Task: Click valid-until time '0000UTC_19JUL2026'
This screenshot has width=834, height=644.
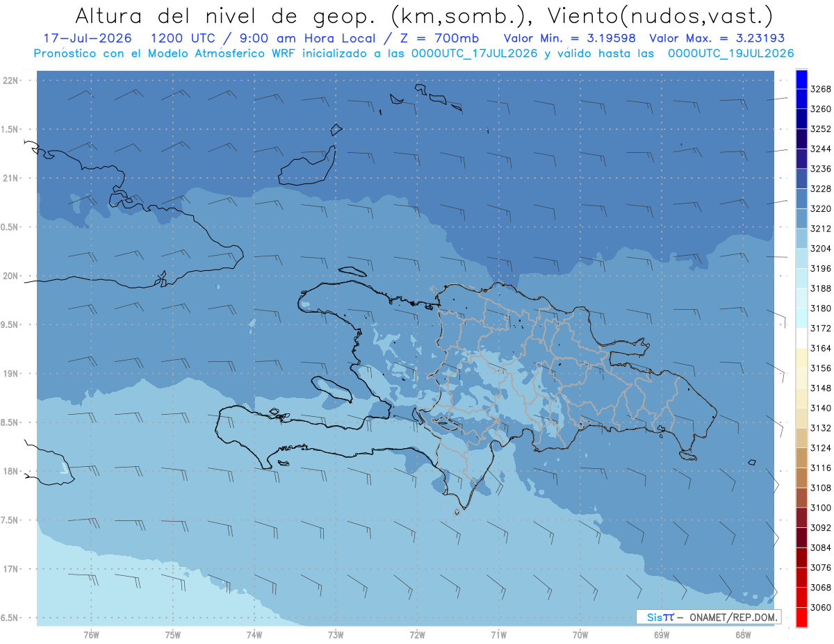Action: (x=730, y=53)
